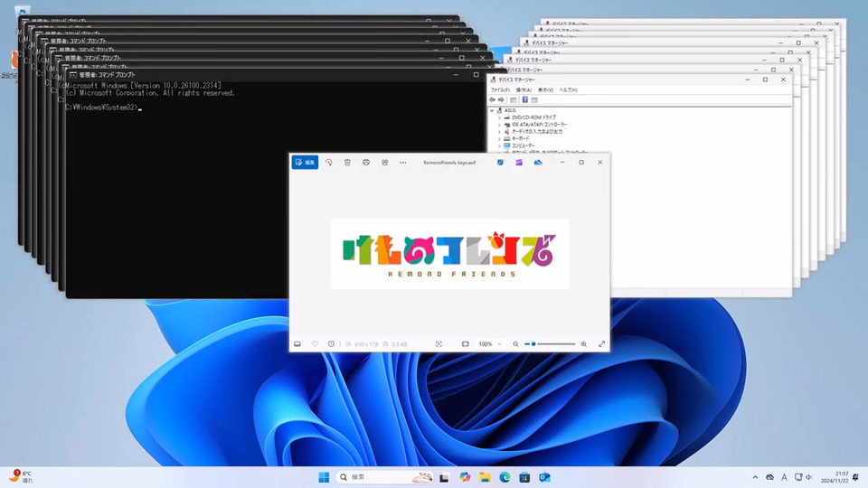Collapse the ASUS root node

coord(494,110)
